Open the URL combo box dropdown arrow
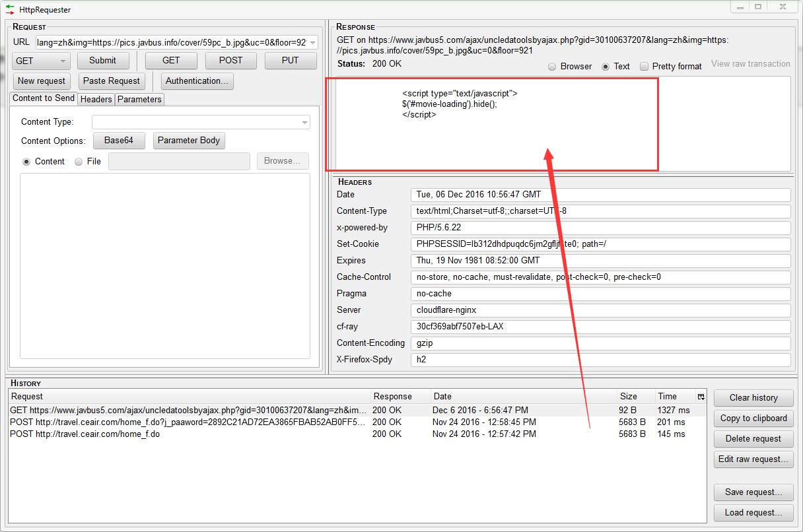 [312, 43]
